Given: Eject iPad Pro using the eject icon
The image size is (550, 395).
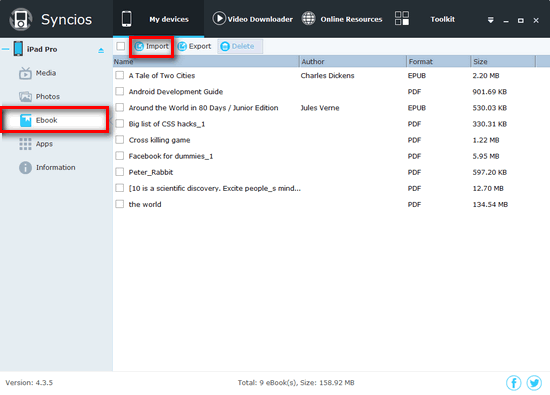Looking at the screenshot, I should coord(101,51).
